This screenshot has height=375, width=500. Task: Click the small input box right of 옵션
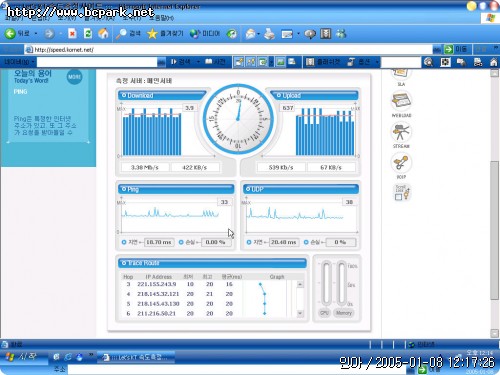click(401, 62)
